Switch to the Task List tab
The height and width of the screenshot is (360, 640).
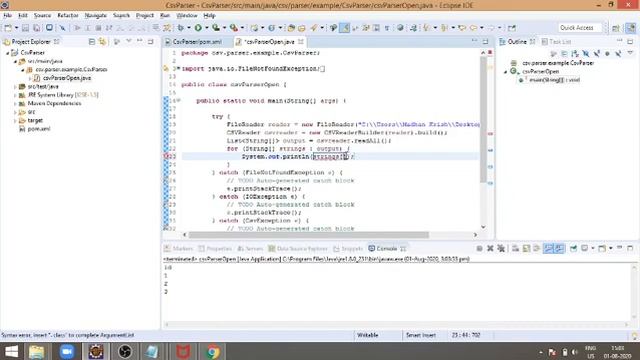coord(556,42)
